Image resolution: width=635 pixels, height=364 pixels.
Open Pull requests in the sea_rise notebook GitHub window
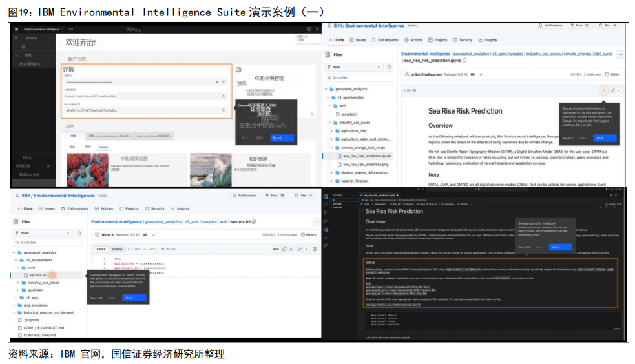click(385, 40)
